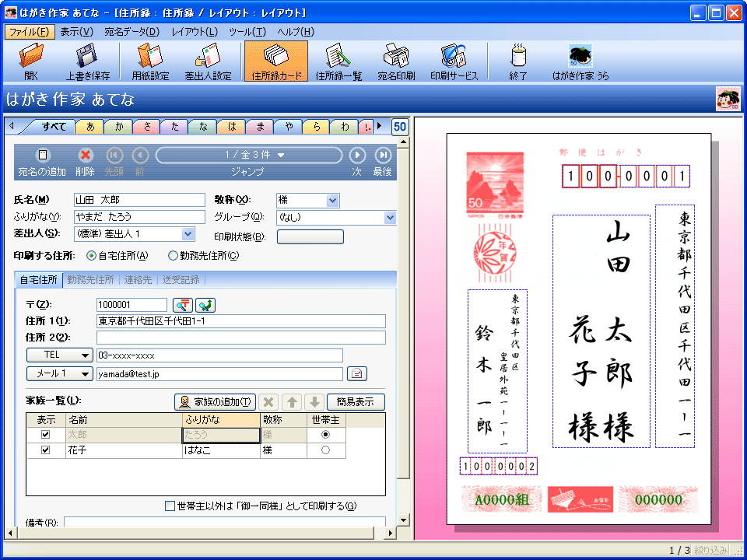This screenshot has height=560, width=747.
Task: Open the 差出人 sender dropdown
Action: (188, 234)
